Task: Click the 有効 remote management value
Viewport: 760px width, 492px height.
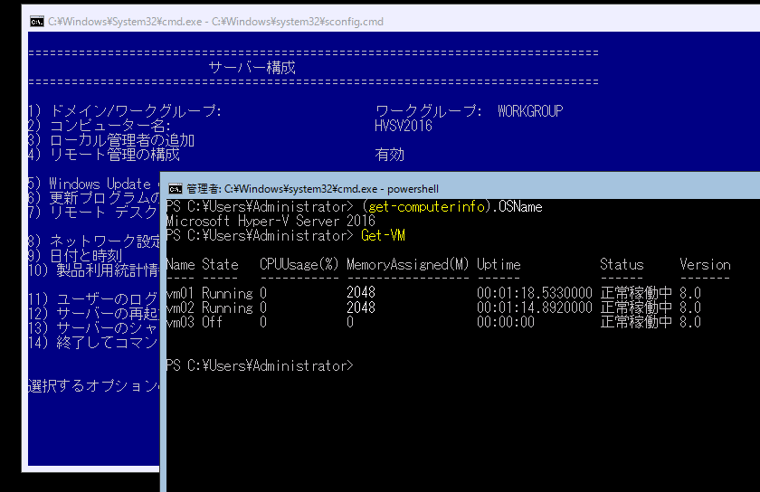Action: pyautogui.click(x=389, y=155)
